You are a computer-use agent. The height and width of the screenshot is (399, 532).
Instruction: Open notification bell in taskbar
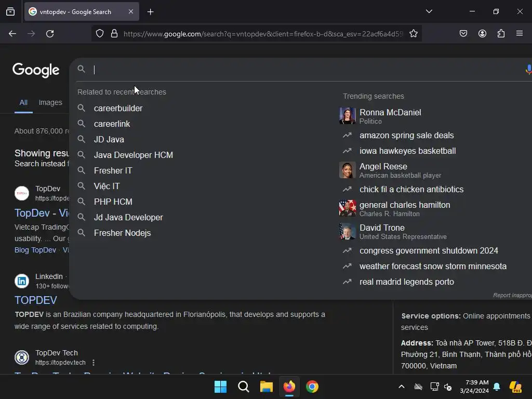pos(497,387)
